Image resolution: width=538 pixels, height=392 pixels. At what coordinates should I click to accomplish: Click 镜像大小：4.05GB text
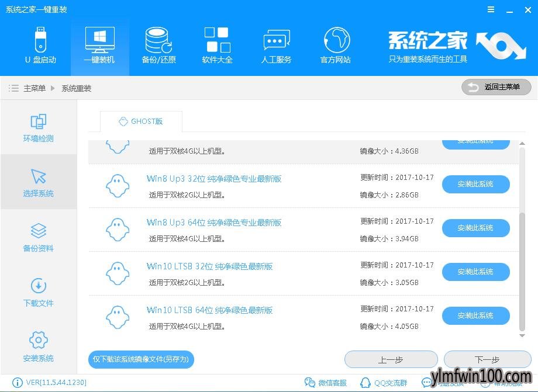pyautogui.click(x=389, y=327)
